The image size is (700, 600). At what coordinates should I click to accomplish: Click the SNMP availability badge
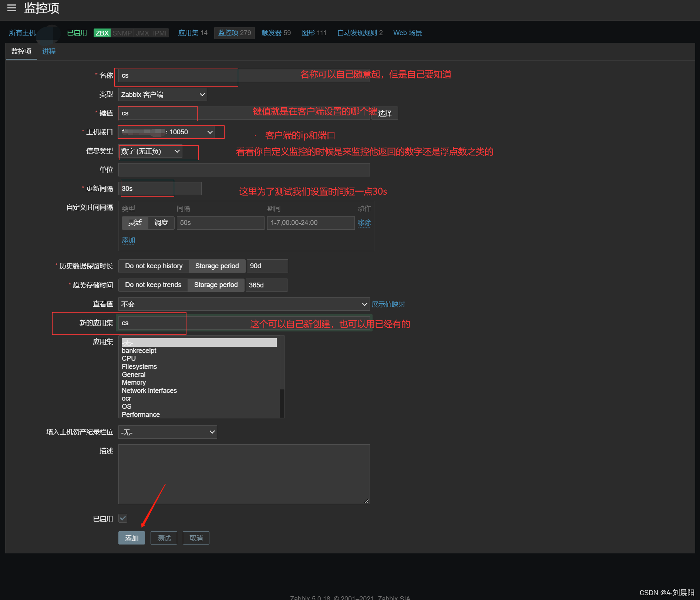[x=122, y=33]
